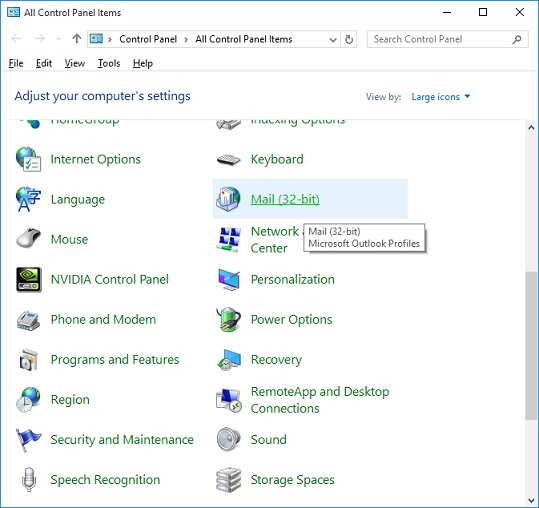Open the Programs and Features link

click(x=115, y=360)
